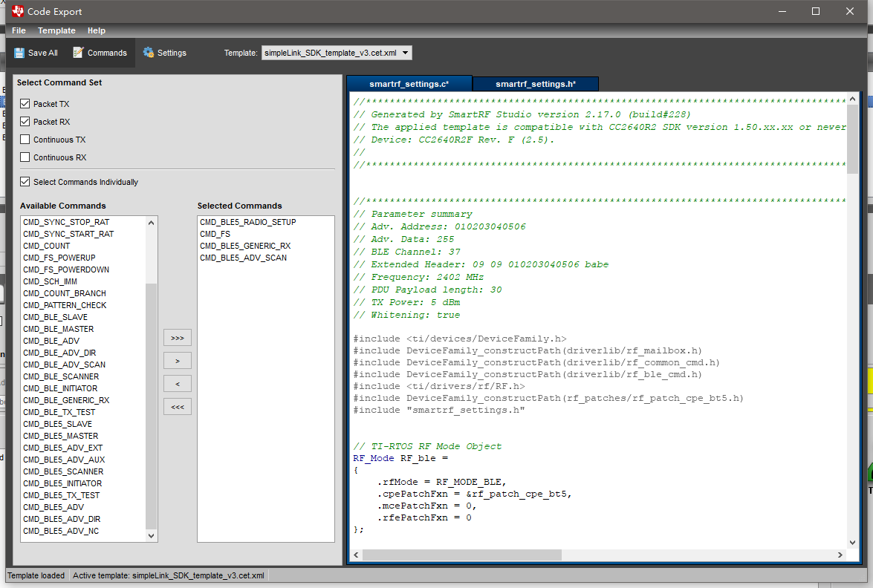Open the Help menu
Screen dimensions: 873x588
pos(96,30)
